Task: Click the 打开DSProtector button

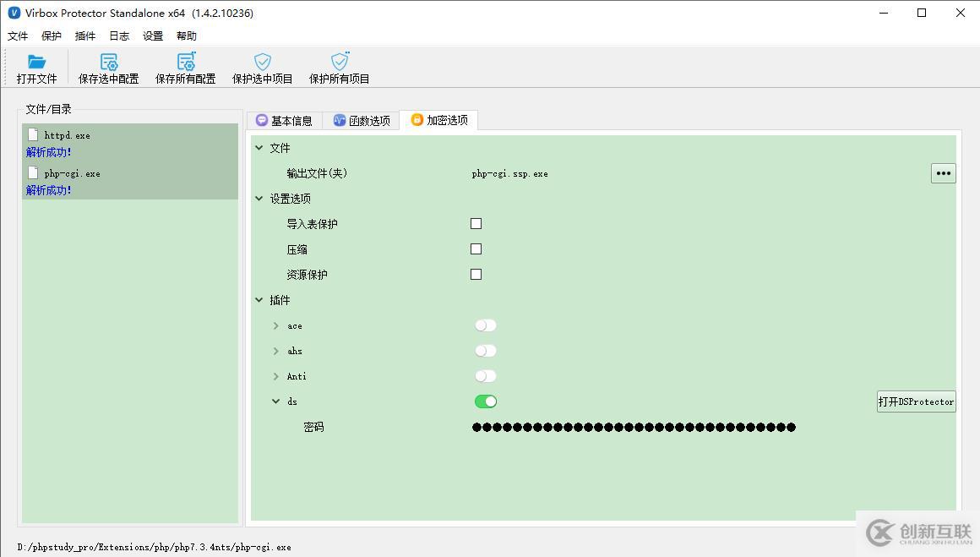Action: coord(917,401)
